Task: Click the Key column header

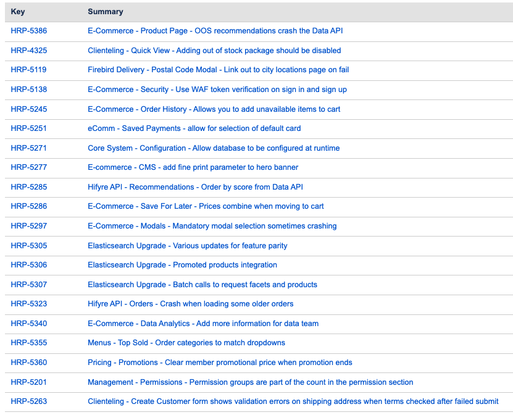Action: 18,12
